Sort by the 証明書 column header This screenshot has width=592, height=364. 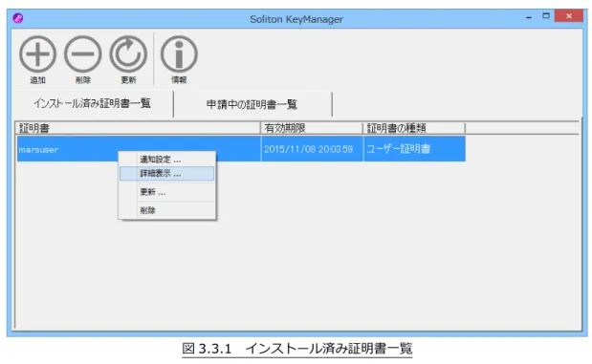[138, 128]
